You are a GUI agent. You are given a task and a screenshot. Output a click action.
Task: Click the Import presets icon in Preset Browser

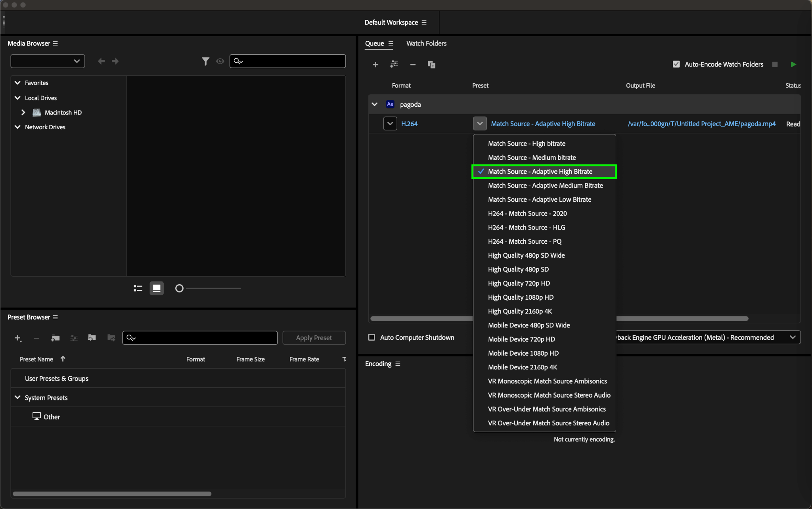(x=92, y=338)
